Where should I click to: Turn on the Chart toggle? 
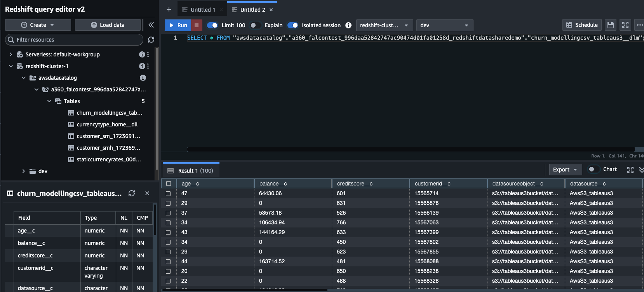tap(593, 170)
